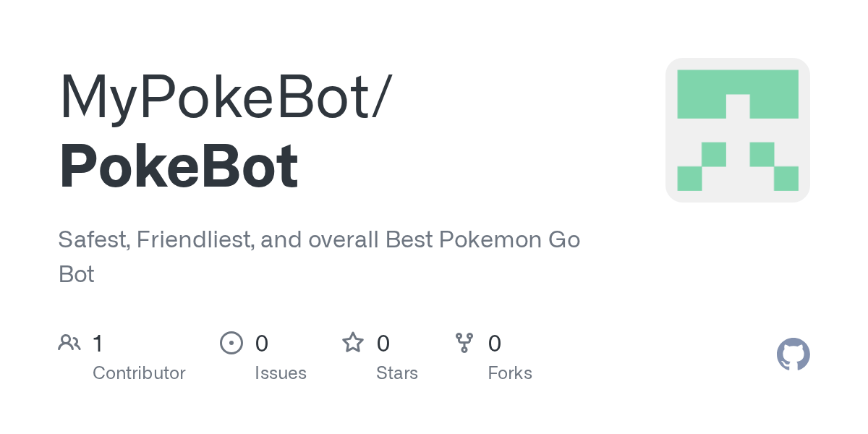Open the bold PokeBot repository name
This screenshot has width=868, height=434.
point(178,167)
